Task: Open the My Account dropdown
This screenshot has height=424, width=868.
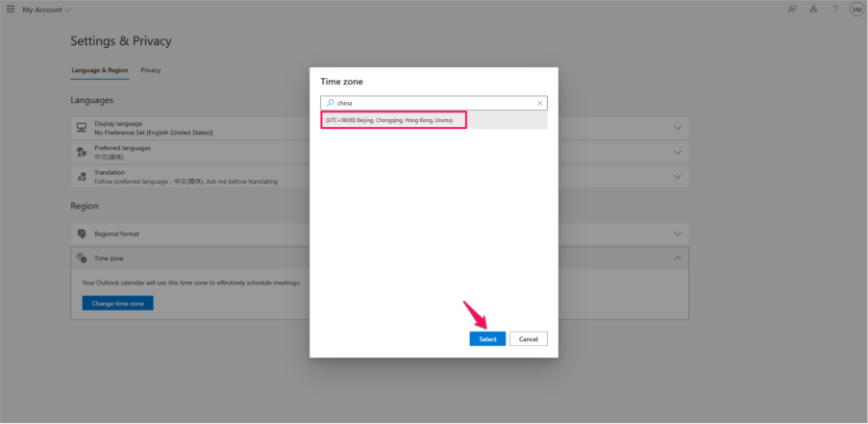Action: [46, 10]
